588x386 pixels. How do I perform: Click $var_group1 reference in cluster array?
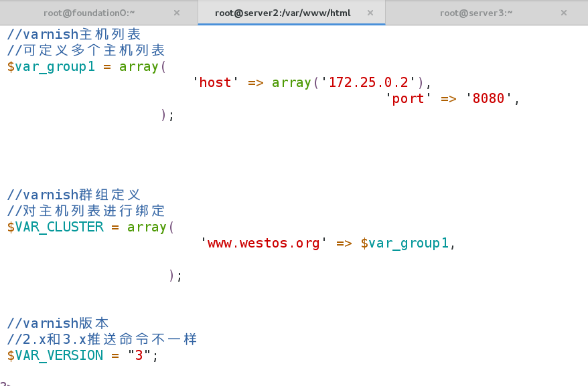tap(405, 244)
